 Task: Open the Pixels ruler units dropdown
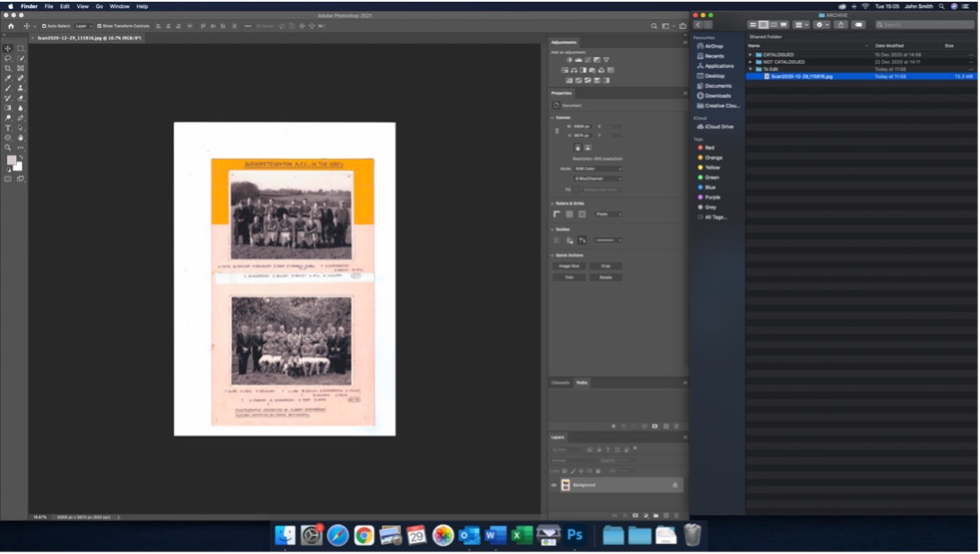click(x=608, y=214)
